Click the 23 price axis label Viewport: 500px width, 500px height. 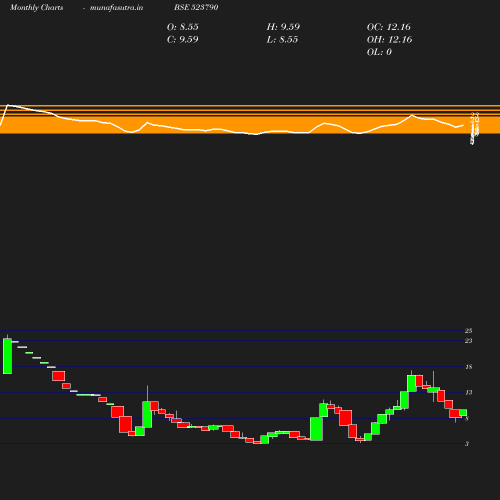click(468, 341)
